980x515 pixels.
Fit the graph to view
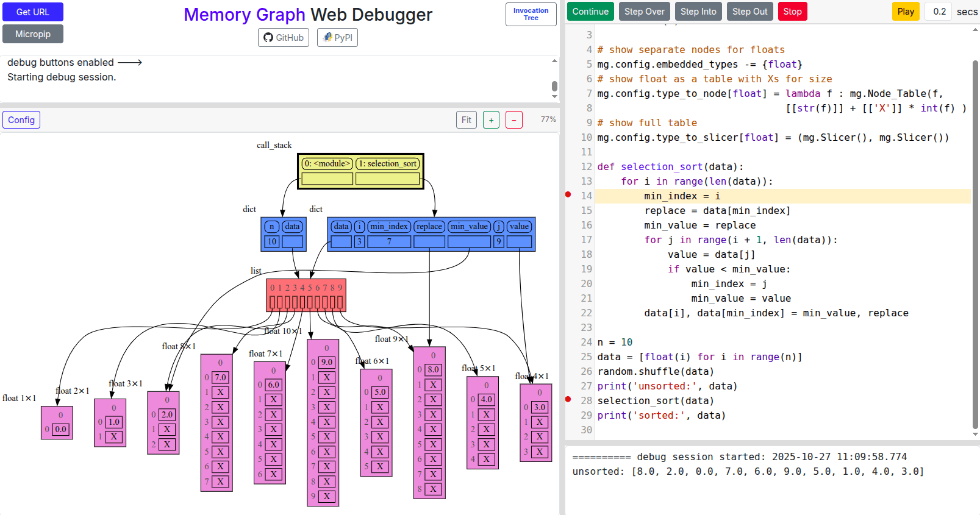(x=466, y=120)
